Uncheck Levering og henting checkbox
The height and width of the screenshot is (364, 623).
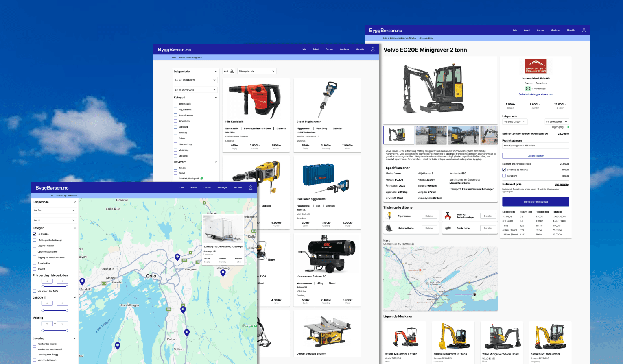504,170
